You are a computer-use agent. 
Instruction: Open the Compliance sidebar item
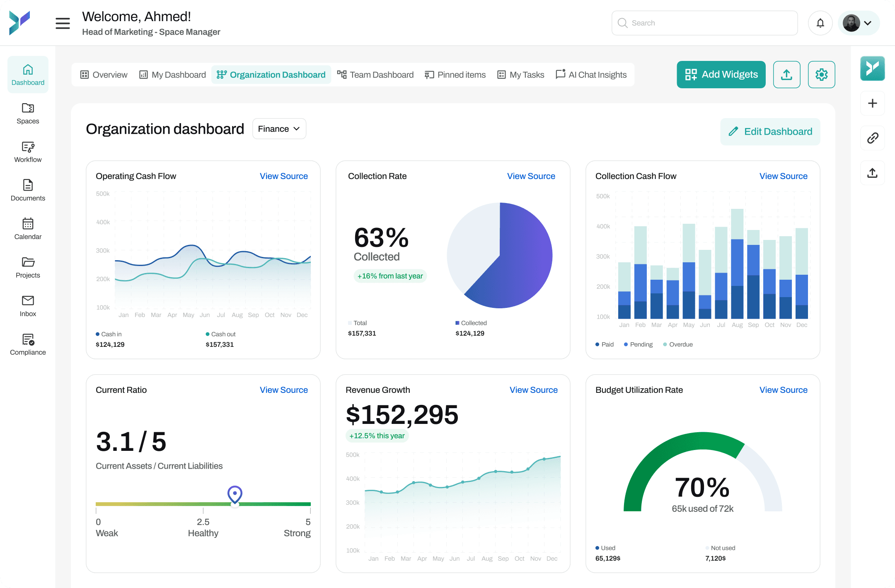coord(28,344)
